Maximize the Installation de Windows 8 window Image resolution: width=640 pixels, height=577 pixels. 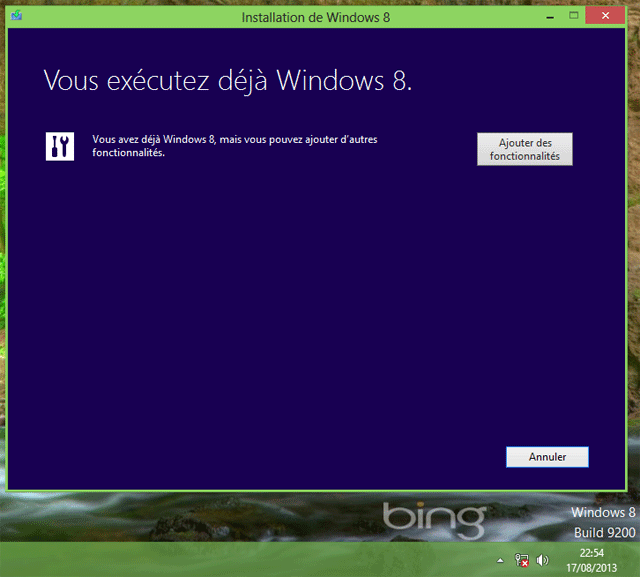[x=573, y=16]
